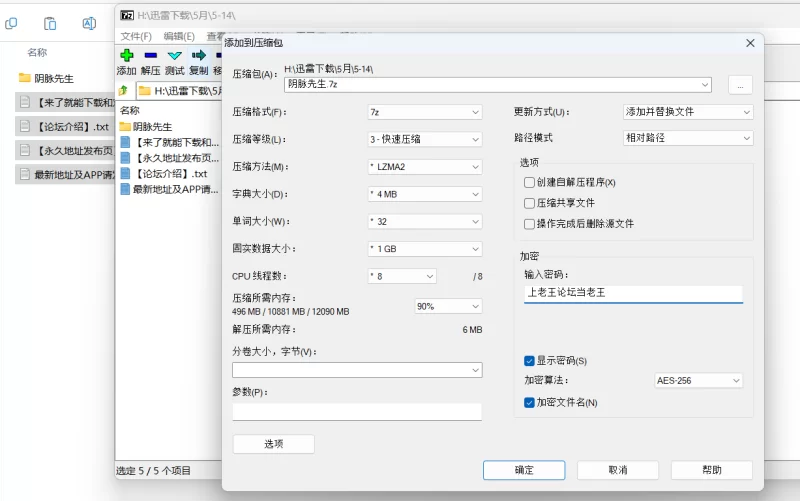Select 【来了就能下载和 file in Explorer window

[x=64, y=103]
